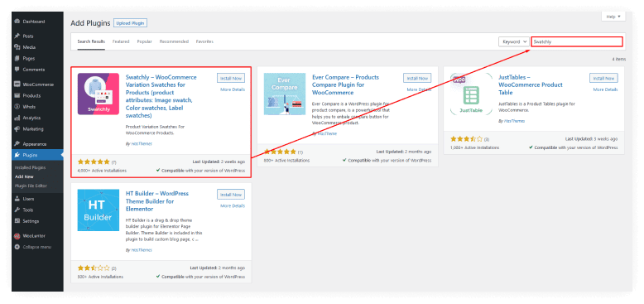Expand the Help dropdown tab
Viewport: 644px width, 304px height.
pyautogui.click(x=613, y=17)
